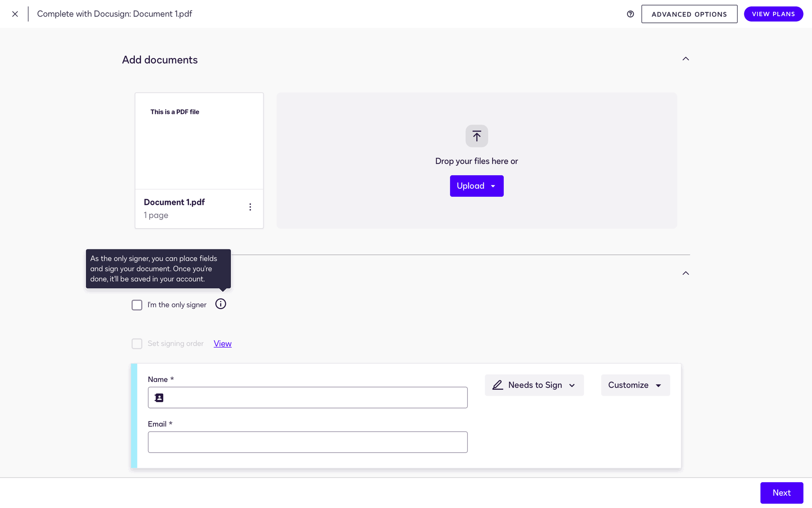
Task: Open Advanced Options
Action: click(689, 14)
